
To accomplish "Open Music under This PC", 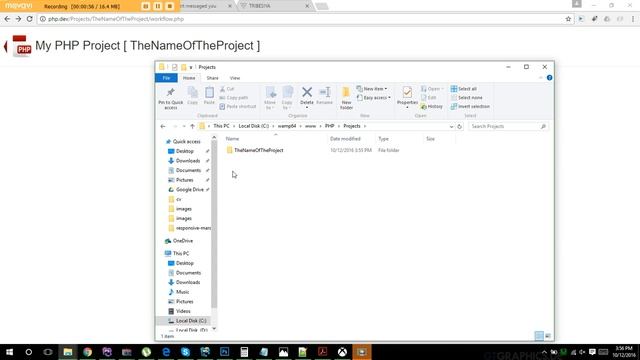I will [182, 292].
